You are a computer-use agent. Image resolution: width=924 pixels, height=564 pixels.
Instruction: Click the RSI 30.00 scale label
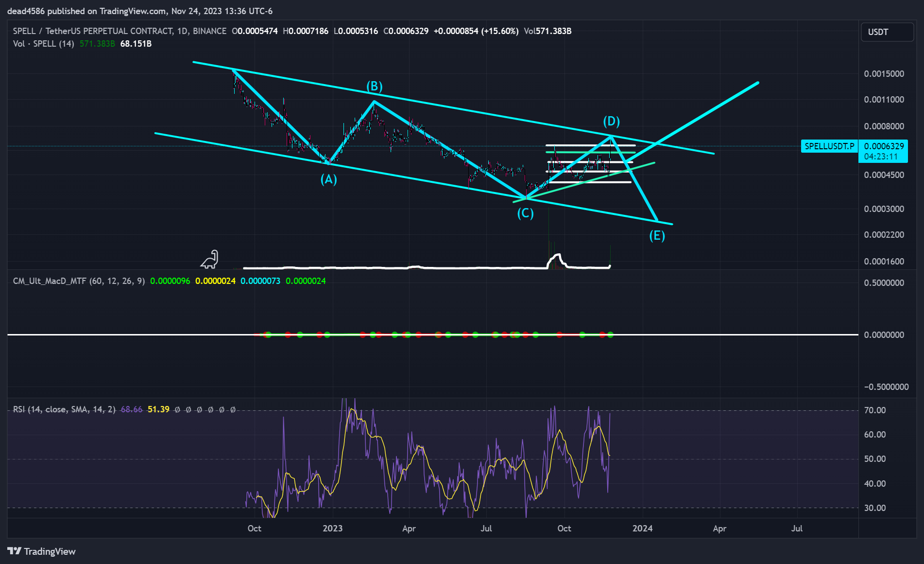click(875, 508)
